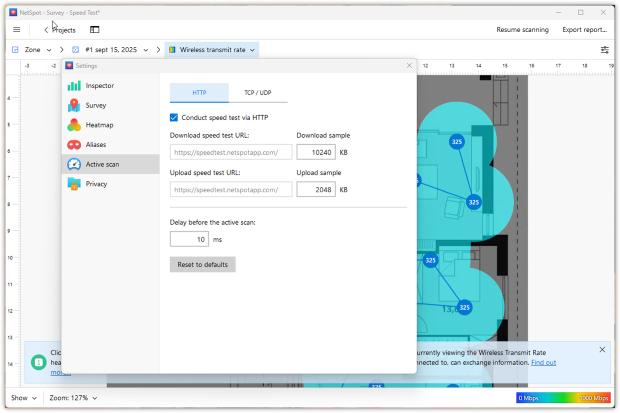Screen dimensions: 620x413
Task: Expand Wireless transmit rate heatmap dropdown
Action: pos(216,49)
